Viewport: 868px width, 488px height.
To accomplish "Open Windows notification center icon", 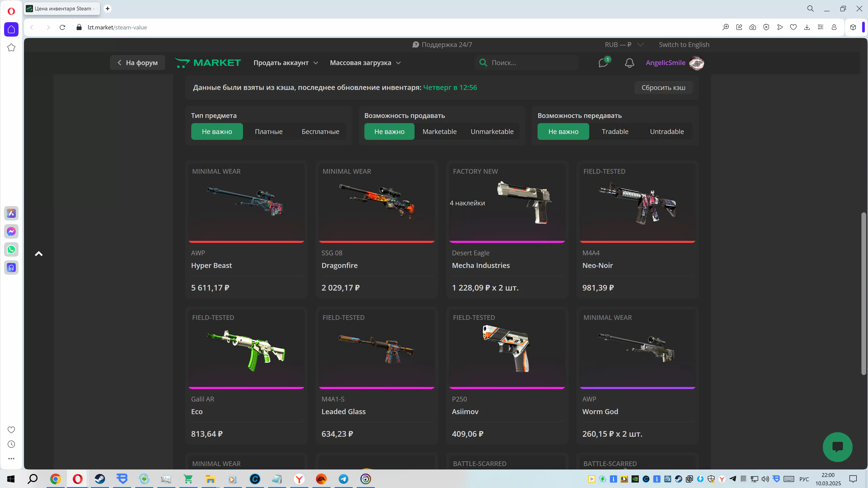I will pyautogui.click(x=853, y=479).
